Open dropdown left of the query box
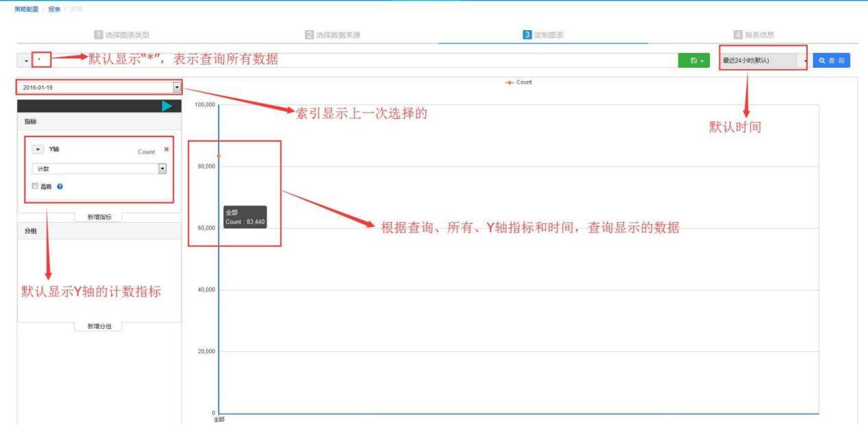The height and width of the screenshot is (425, 868). [x=25, y=61]
